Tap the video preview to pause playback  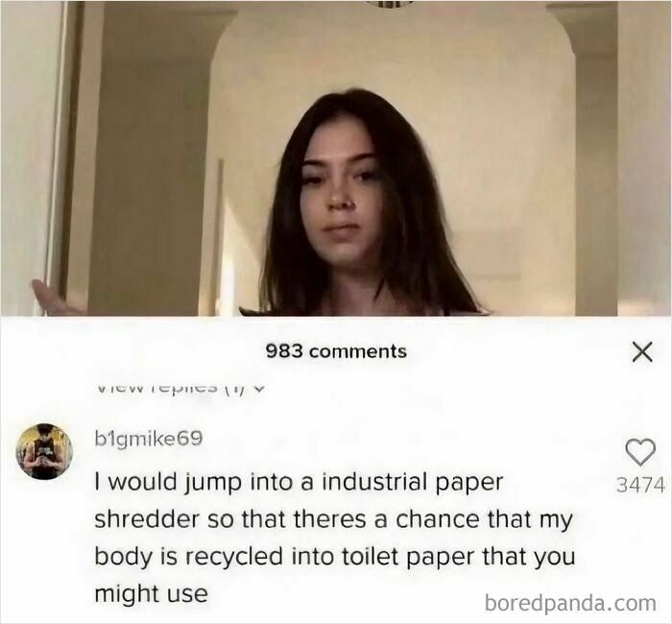point(336,158)
